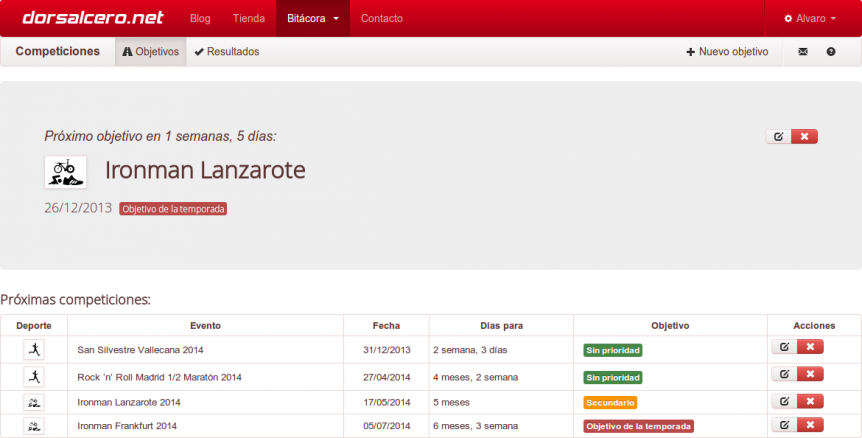This screenshot has height=438, width=862.
Task: Click the triathlon icon for Ironman Frankfurt 2014
Action: point(34,426)
